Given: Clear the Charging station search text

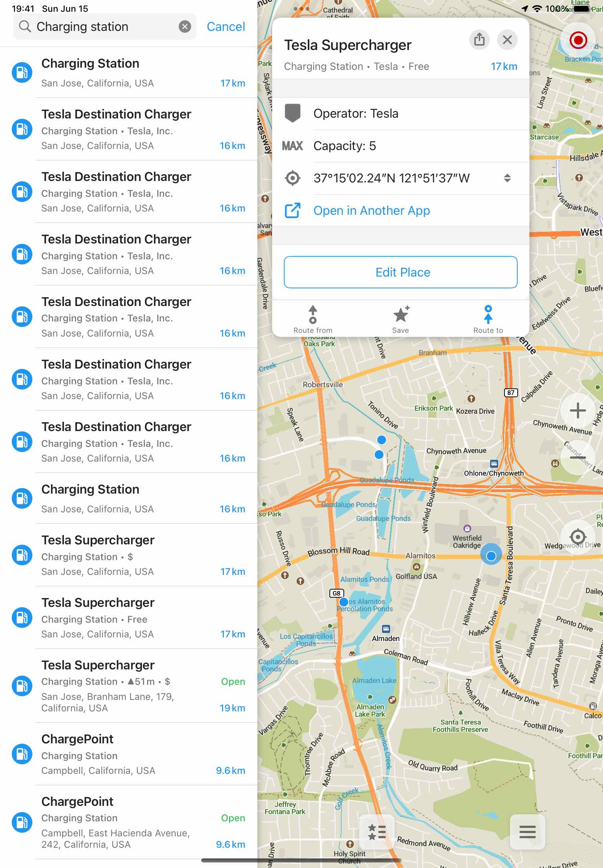Looking at the screenshot, I should point(184,26).
